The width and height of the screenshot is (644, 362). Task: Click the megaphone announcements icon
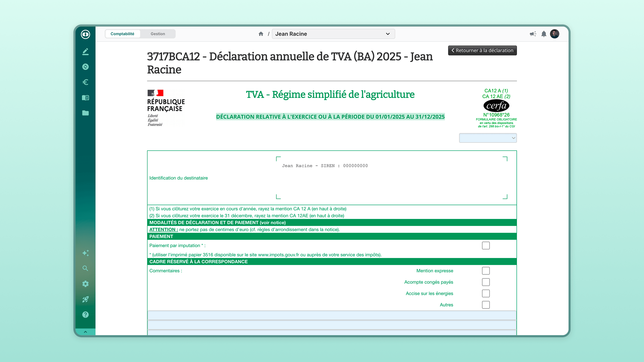[x=533, y=34]
